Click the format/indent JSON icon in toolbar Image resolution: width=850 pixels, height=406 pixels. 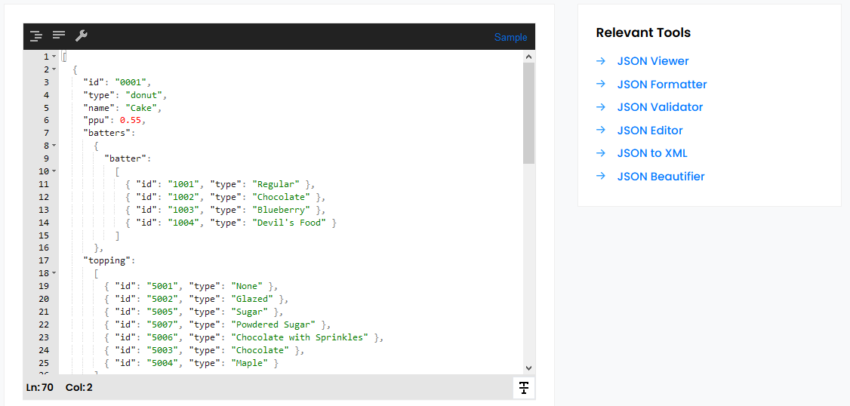[36, 37]
